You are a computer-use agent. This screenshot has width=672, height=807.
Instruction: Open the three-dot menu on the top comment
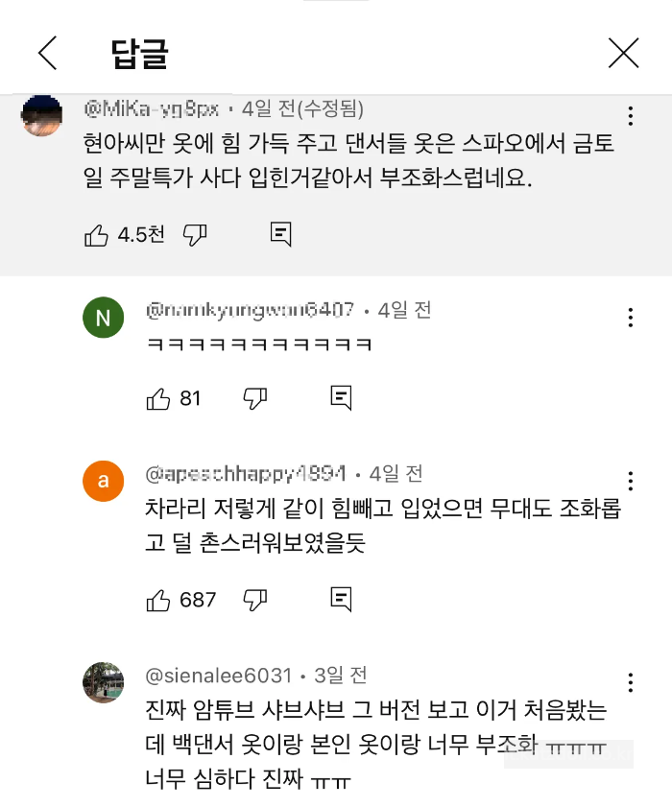(x=630, y=115)
